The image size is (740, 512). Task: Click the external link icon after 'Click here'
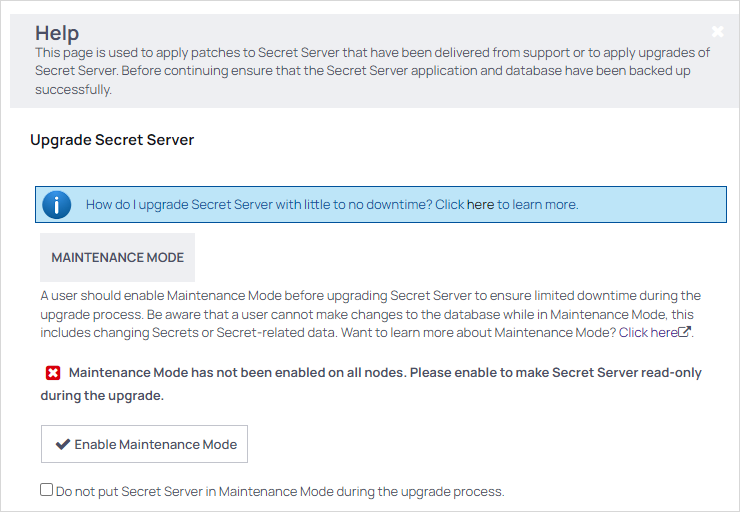[685, 332]
